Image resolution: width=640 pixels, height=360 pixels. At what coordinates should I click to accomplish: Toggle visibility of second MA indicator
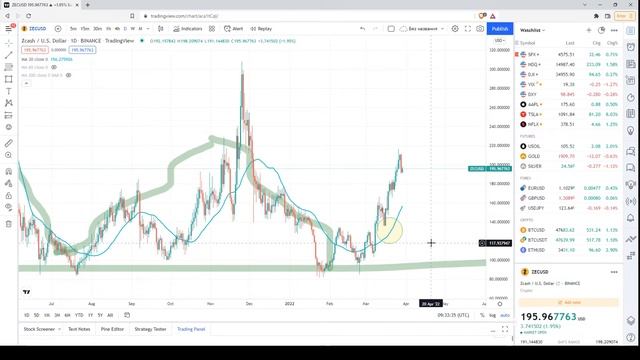pyautogui.click(x=54, y=67)
